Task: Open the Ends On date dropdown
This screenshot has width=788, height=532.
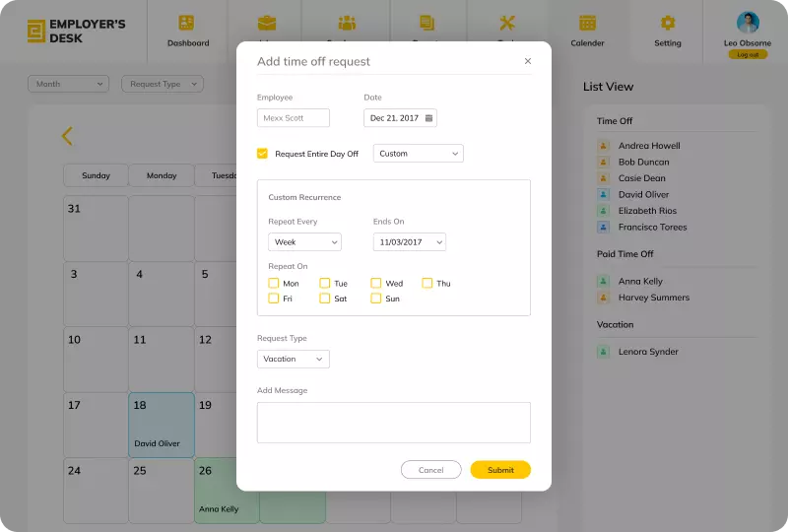Action: (409, 242)
